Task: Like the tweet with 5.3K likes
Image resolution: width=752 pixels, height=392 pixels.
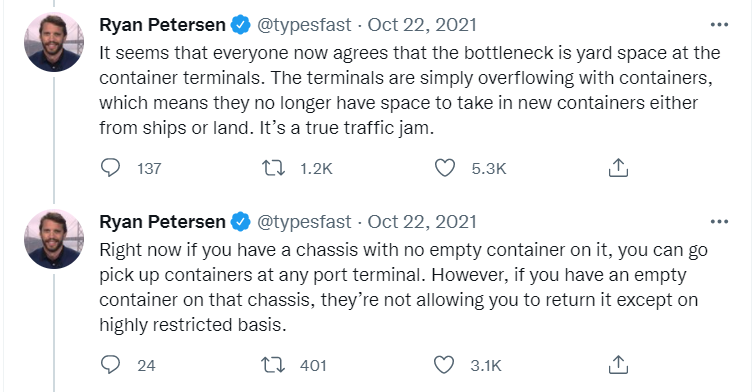Action: coord(445,168)
